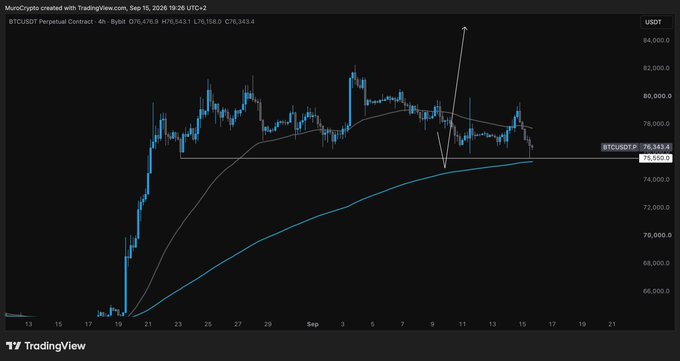
Task: Click the open value O76,476.9
Action: tap(144, 21)
